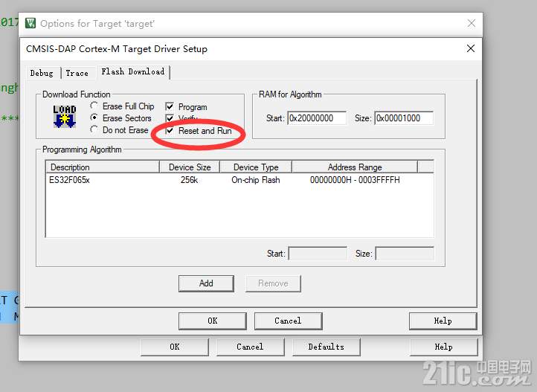
Task: Click the 256k device size cell
Action: 190,180
